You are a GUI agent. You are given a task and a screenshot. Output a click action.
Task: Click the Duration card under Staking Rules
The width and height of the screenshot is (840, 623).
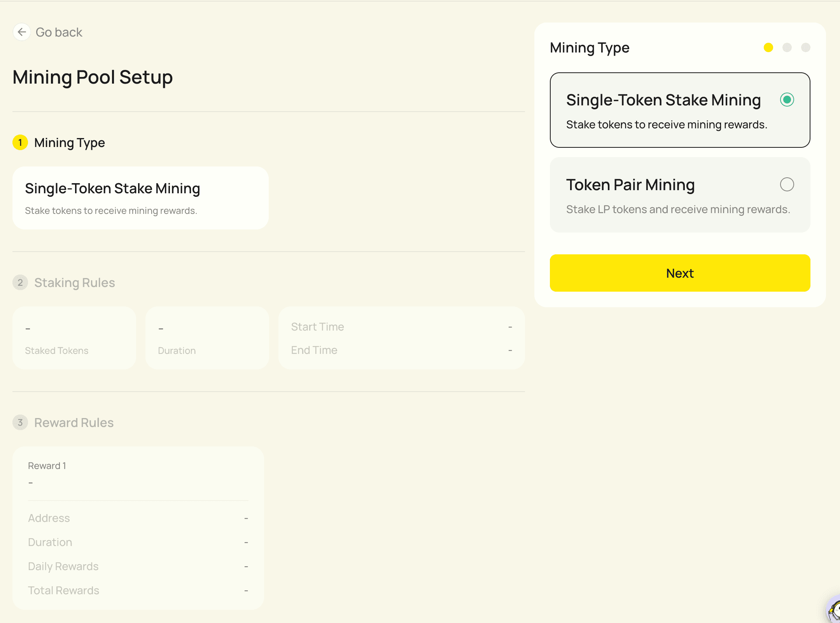(207, 338)
